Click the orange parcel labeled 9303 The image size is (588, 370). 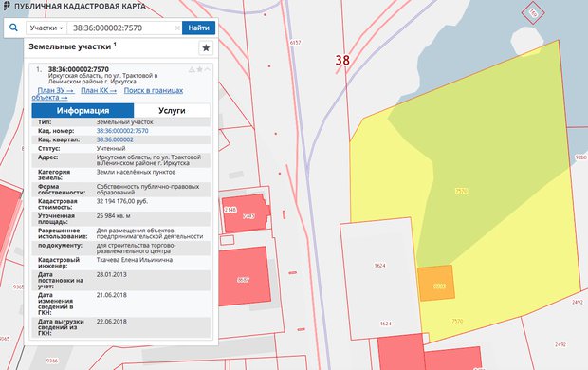(x=436, y=283)
